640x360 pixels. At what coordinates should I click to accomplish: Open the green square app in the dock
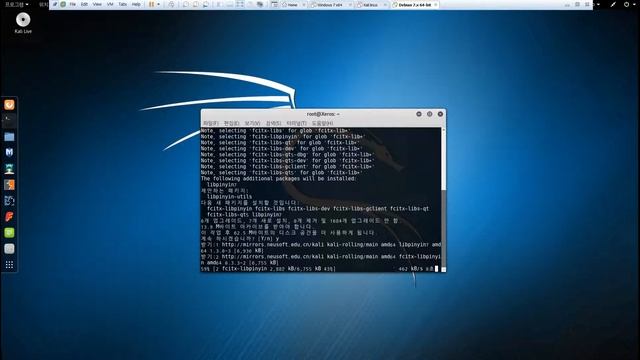point(9,233)
